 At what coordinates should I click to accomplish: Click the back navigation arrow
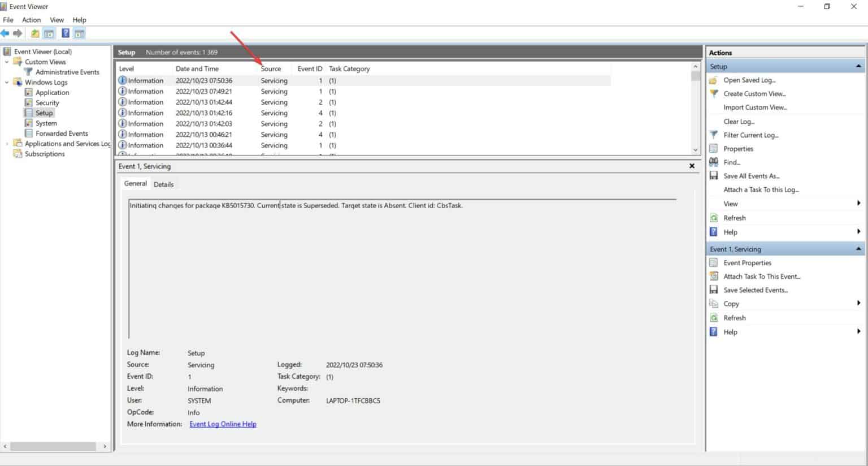click(x=6, y=33)
